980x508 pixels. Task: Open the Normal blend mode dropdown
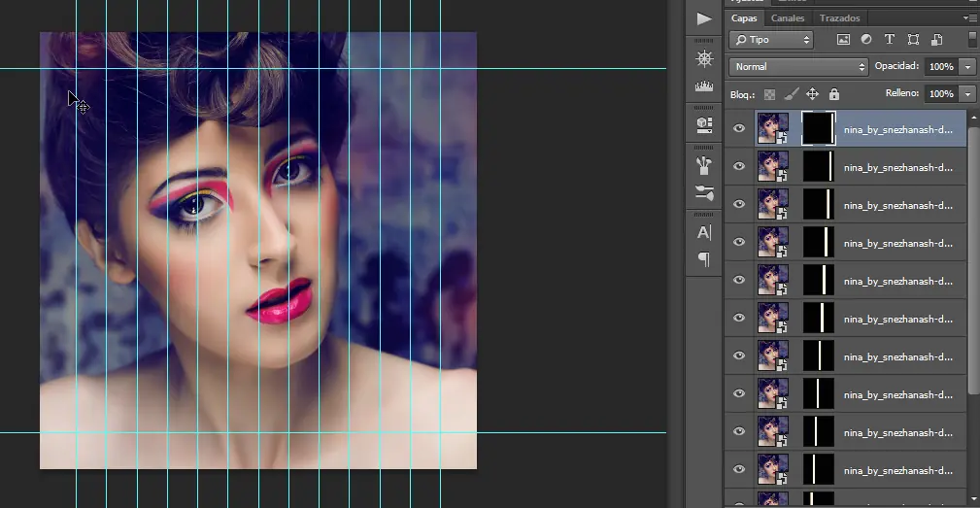[798, 67]
